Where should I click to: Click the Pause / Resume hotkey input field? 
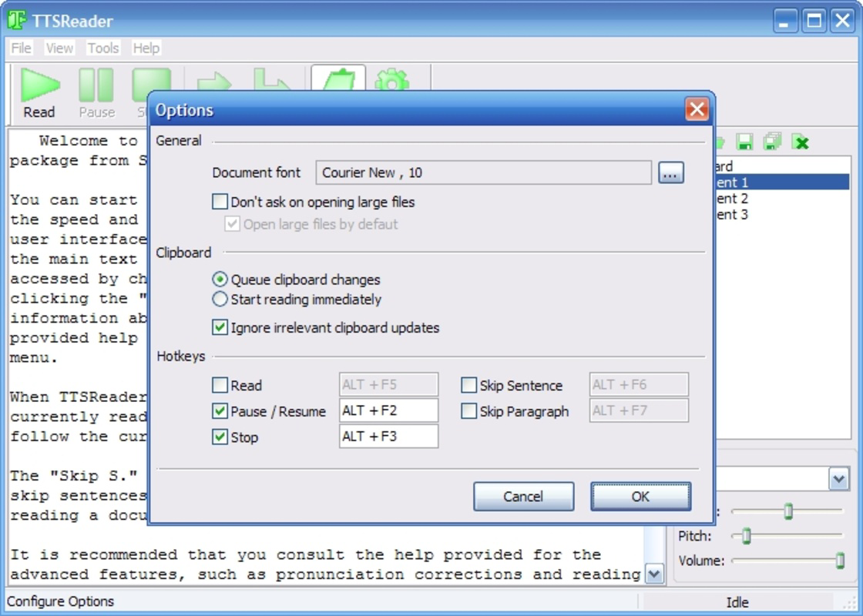[x=388, y=410]
